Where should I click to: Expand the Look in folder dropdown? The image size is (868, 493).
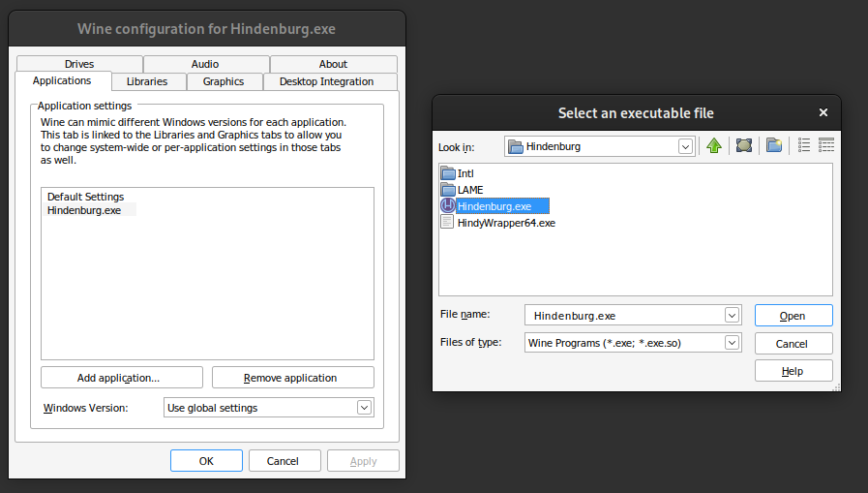(x=685, y=147)
